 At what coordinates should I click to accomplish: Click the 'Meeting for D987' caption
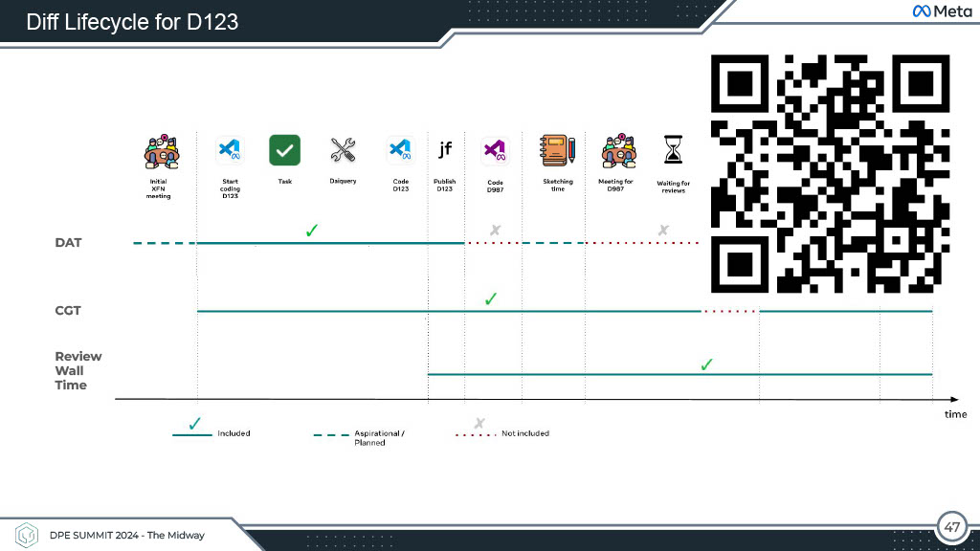[x=615, y=186]
